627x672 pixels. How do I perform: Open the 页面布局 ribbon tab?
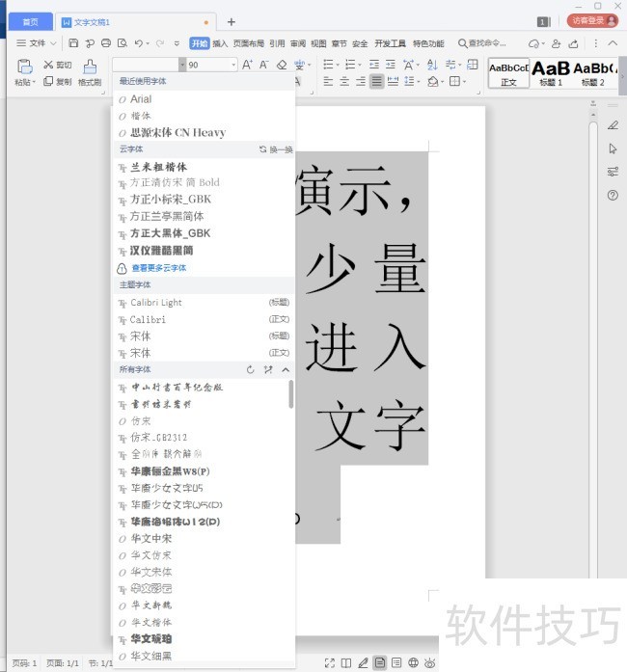point(248,43)
